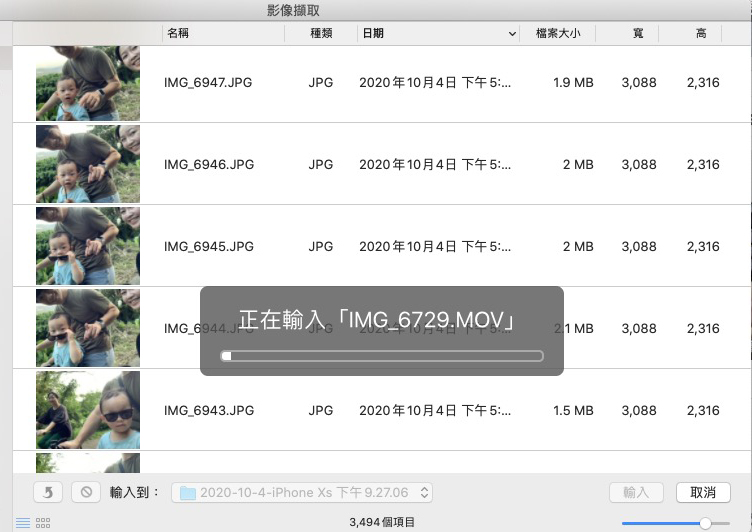
Task: Click the JPG type cell of IMG_6946.JPG
Action: [x=320, y=165]
